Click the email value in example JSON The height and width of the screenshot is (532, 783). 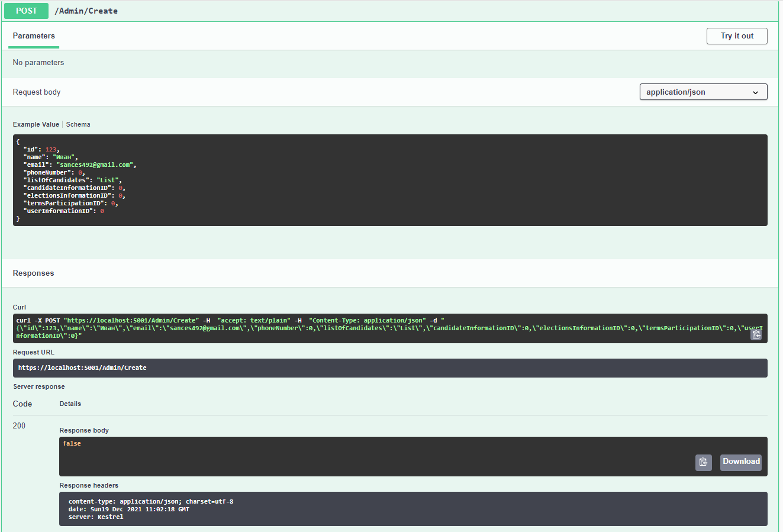coord(96,165)
